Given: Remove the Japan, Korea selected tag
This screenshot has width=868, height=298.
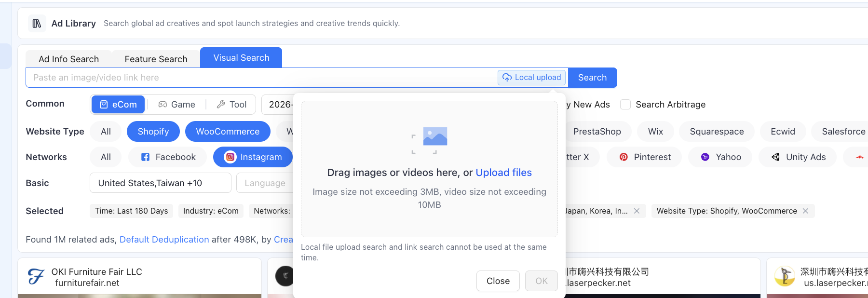Looking at the screenshot, I should pos(637,211).
